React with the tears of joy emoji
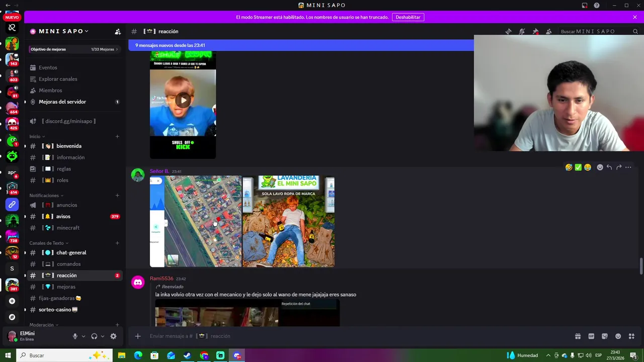 click(587, 167)
